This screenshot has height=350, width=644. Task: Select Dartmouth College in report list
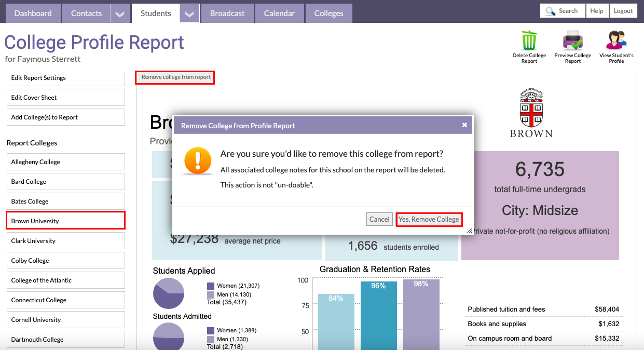point(66,340)
